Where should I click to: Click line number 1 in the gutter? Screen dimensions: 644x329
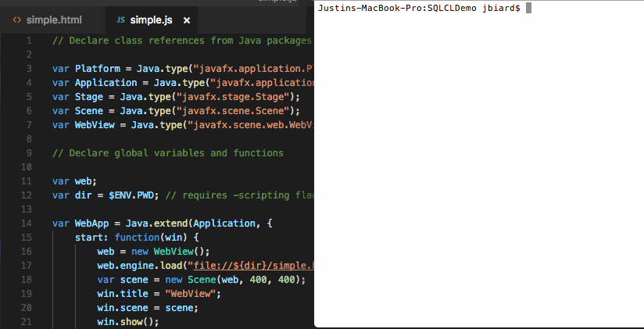click(x=29, y=41)
